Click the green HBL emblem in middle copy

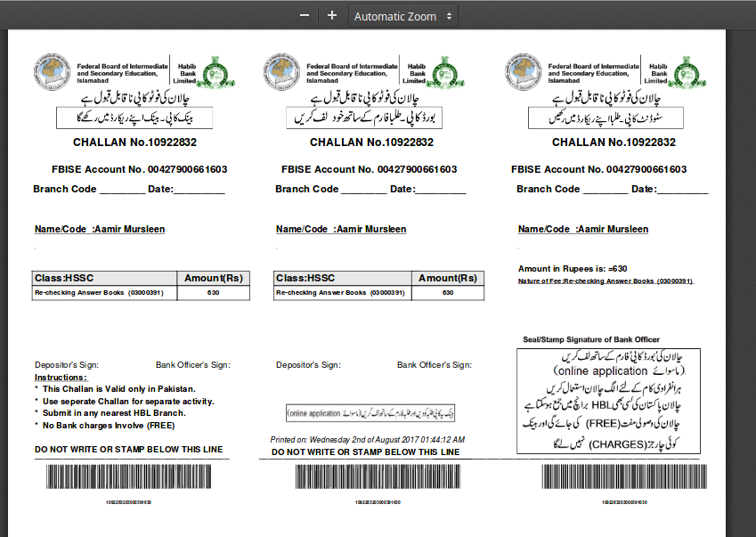446,72
